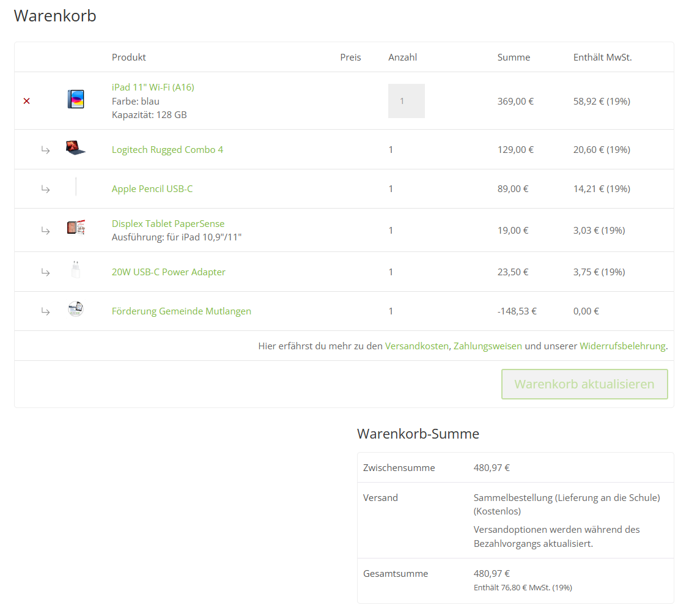Select the Apple Pencil quantity value 1
The width and height of the screenshot is (689, 616).
[x=391, y=188]
